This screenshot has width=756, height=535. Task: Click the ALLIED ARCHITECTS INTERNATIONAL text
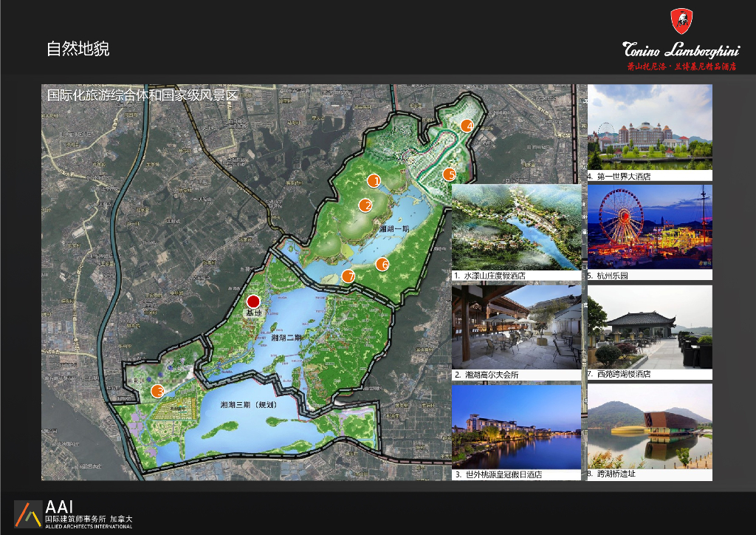[x=89, y=526]
